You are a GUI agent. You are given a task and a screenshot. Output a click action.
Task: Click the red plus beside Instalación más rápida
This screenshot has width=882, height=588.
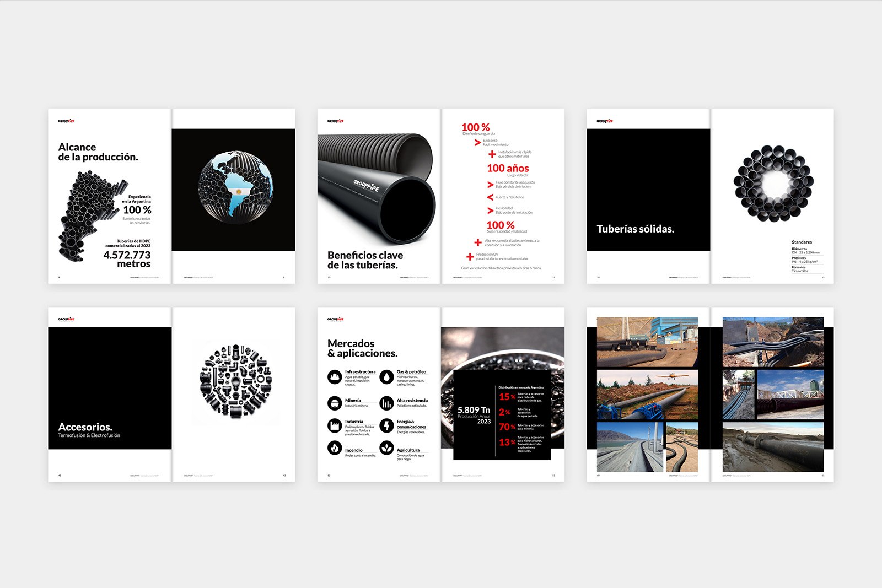click(x=492, y=154)
